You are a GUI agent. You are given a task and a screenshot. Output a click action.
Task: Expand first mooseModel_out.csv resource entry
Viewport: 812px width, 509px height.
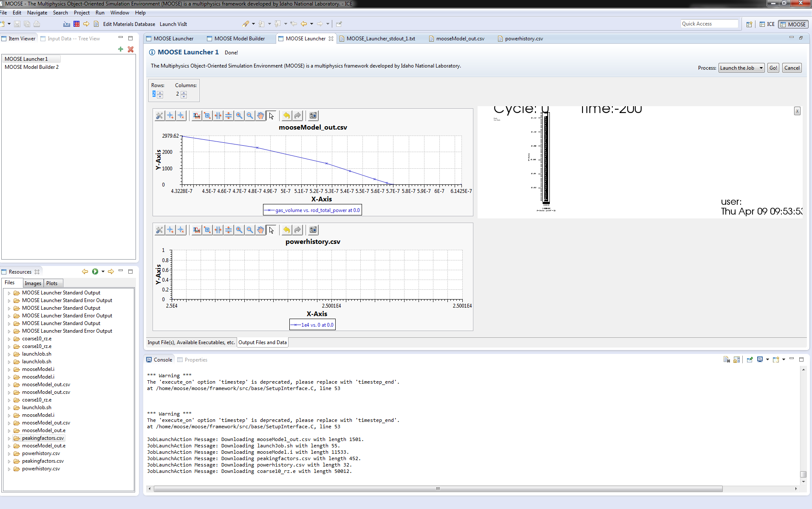9,385
